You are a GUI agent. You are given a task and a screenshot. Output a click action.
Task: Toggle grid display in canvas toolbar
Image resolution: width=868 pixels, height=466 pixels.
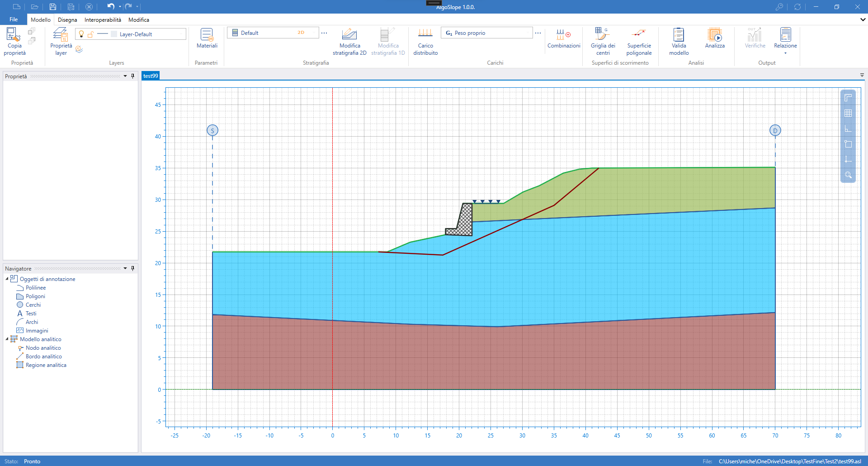click(848, 113)
